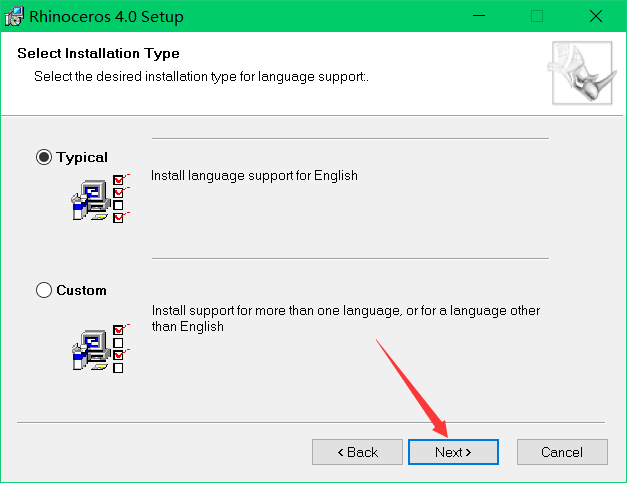
Task: Click the Typical installation computer icon
Action: pyautogui.click(x=100, y=198)
